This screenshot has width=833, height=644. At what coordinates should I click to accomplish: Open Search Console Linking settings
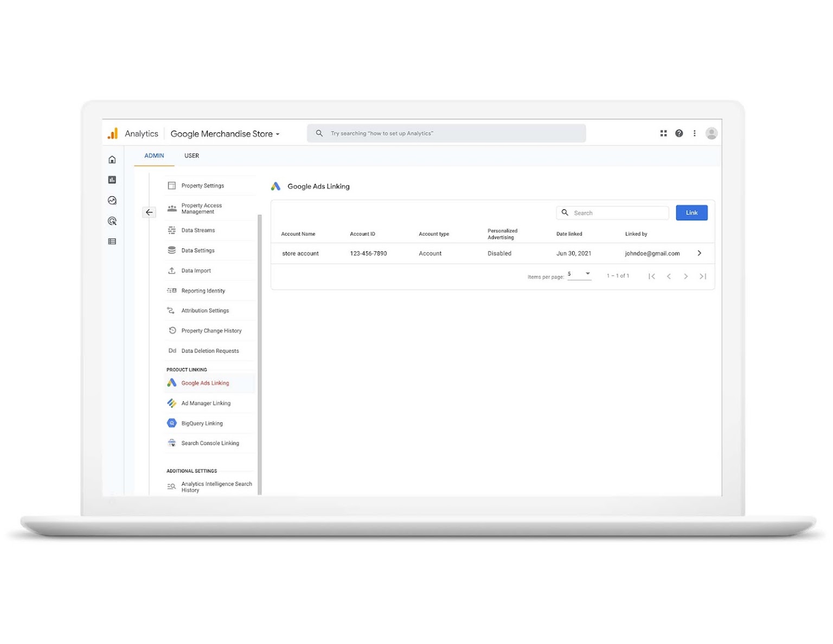pyautogui.click(x=210, y=443)
